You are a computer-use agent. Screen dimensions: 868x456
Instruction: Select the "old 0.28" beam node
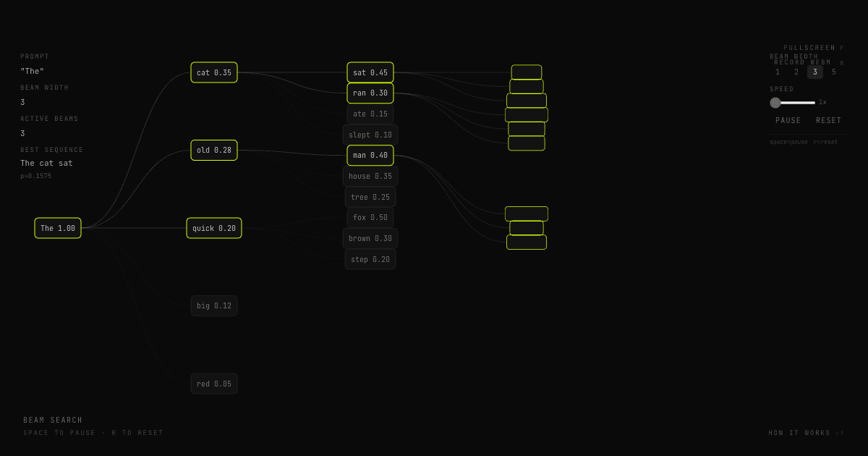(213, 150)
